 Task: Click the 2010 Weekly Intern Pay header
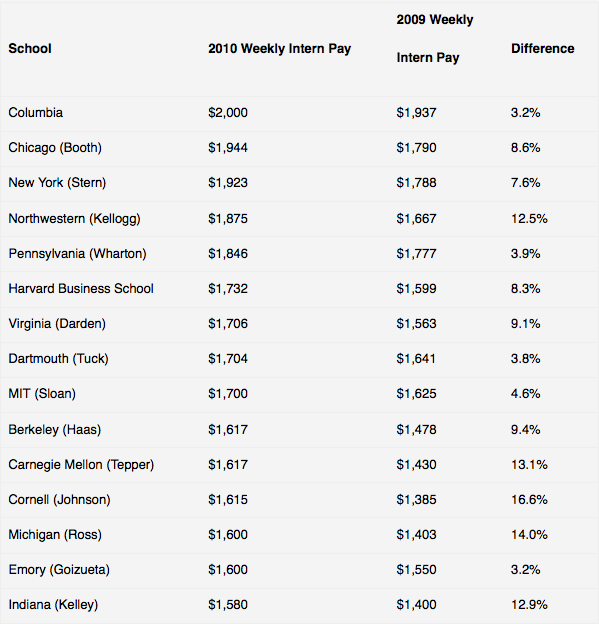tap(279, 49)
